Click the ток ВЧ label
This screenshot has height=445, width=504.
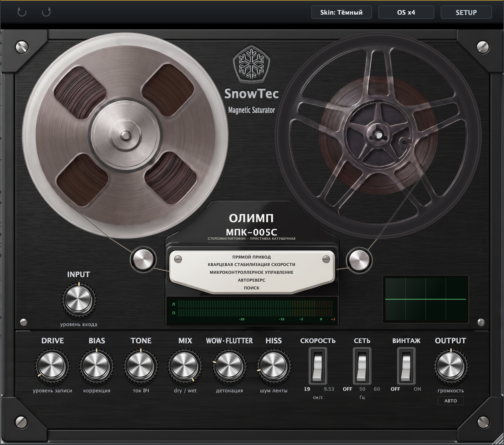click(x=141, y=391)
